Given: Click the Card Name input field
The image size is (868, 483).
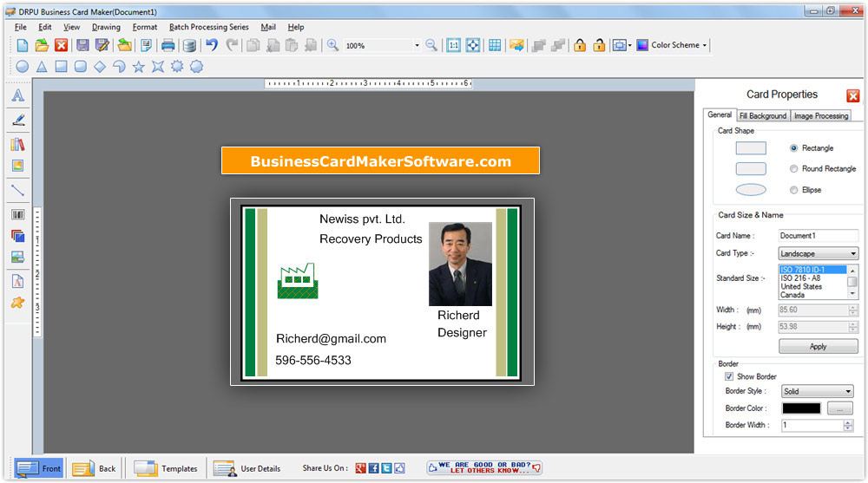Looking at the screenshot, I should (818, 236).
